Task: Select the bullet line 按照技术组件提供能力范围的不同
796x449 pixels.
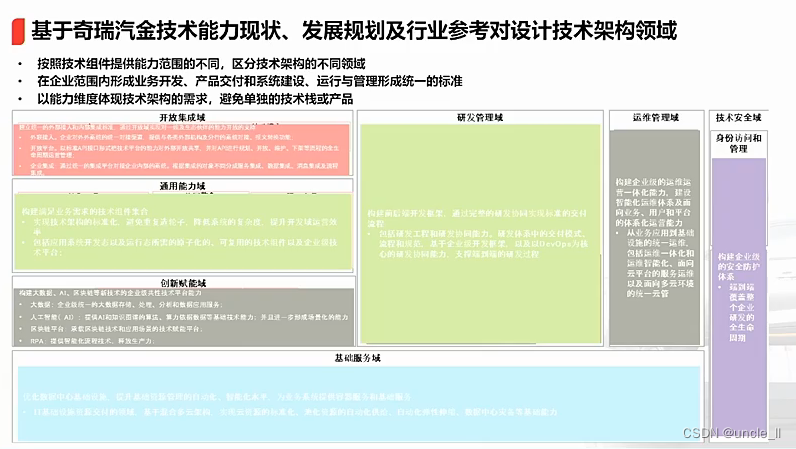Action: 201,64
